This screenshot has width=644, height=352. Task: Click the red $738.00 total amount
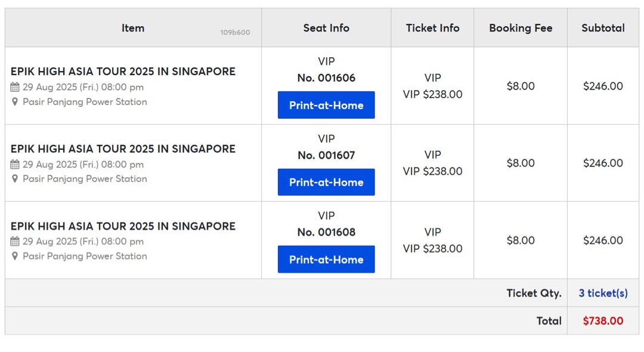click(603, 321)
